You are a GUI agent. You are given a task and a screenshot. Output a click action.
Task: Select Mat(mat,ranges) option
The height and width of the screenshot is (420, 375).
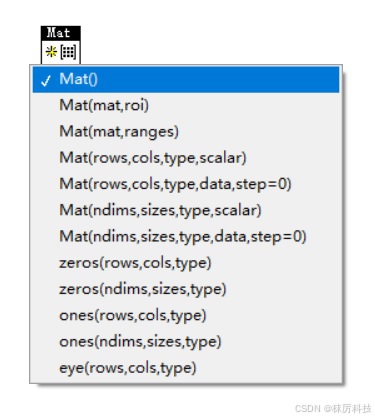(x=186, y=132)
